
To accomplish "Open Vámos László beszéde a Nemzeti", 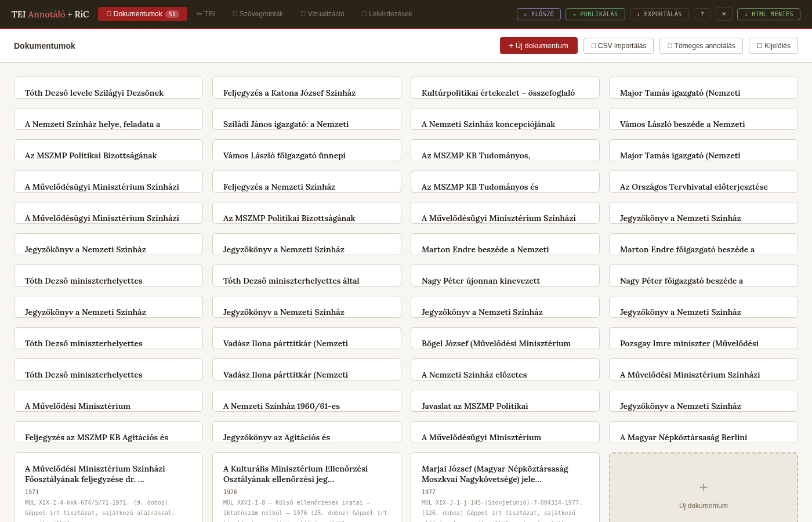I will coord(704,119).
